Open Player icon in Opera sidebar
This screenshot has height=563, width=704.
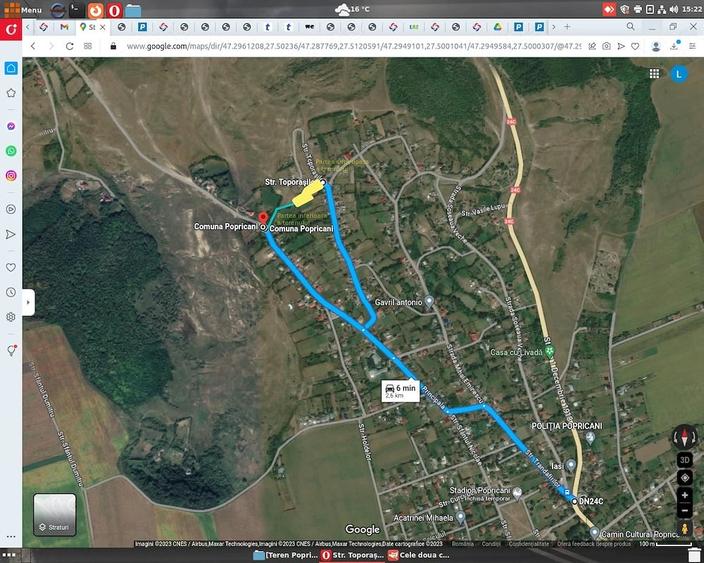(x=11, y=209)
